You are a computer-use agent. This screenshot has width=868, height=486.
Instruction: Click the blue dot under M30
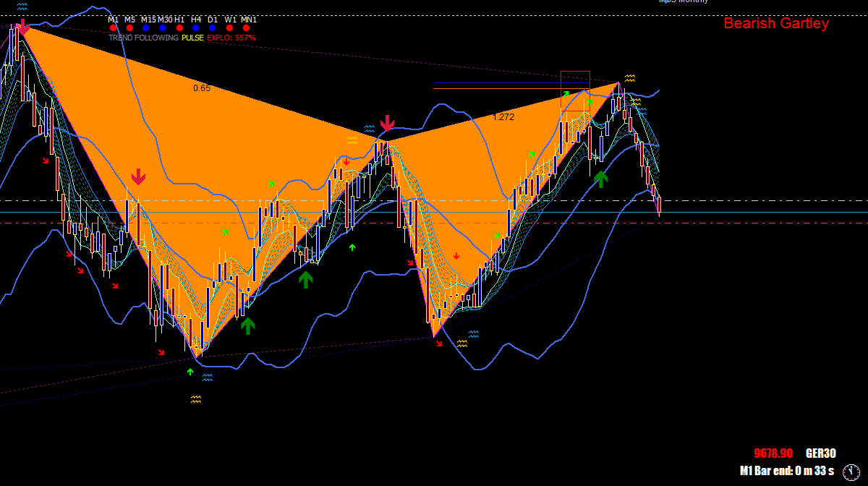[163, 27]
